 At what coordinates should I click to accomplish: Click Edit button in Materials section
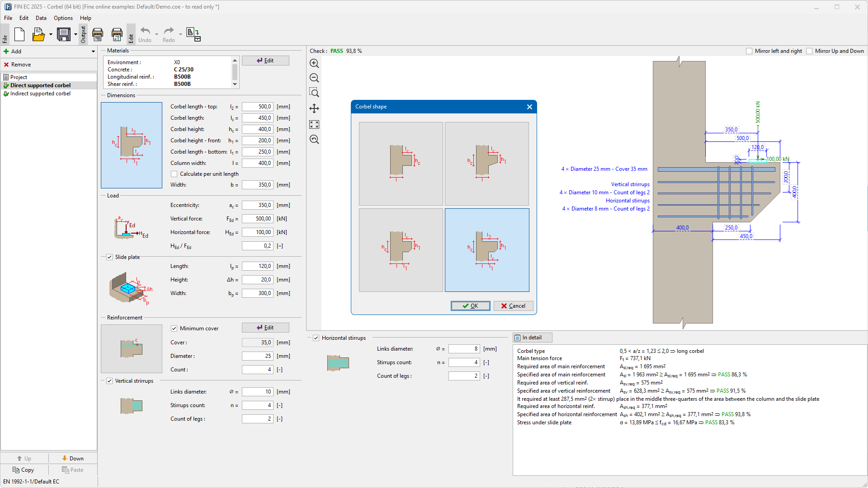[265, 61]
